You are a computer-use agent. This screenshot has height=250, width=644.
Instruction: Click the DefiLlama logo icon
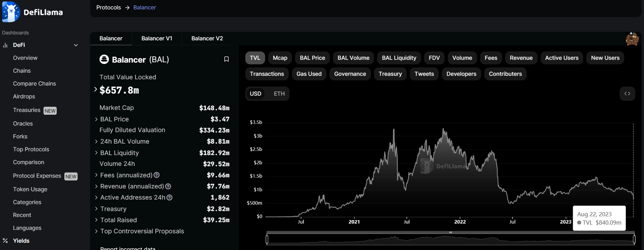click(11, 12)
